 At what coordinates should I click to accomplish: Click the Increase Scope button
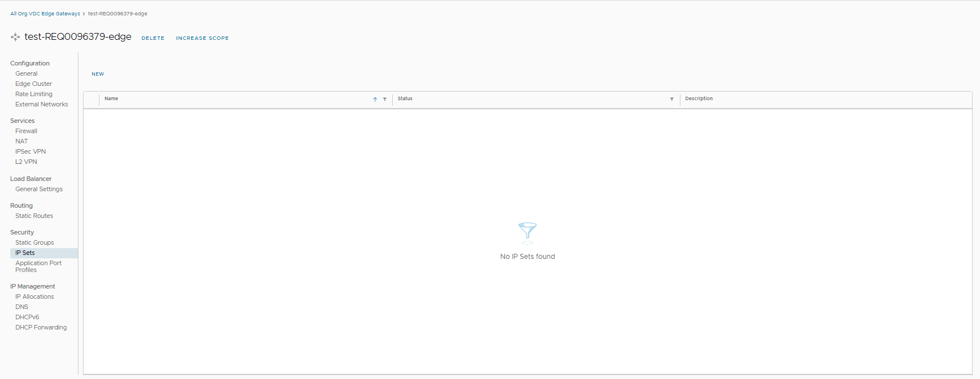pyautogui.click(x=202, y=38)
